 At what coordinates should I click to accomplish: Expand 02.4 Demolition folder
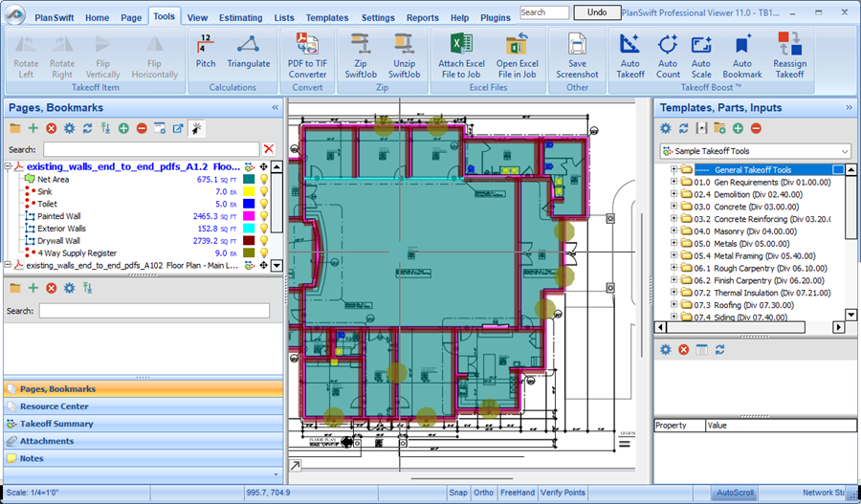[x=673, y=194]
